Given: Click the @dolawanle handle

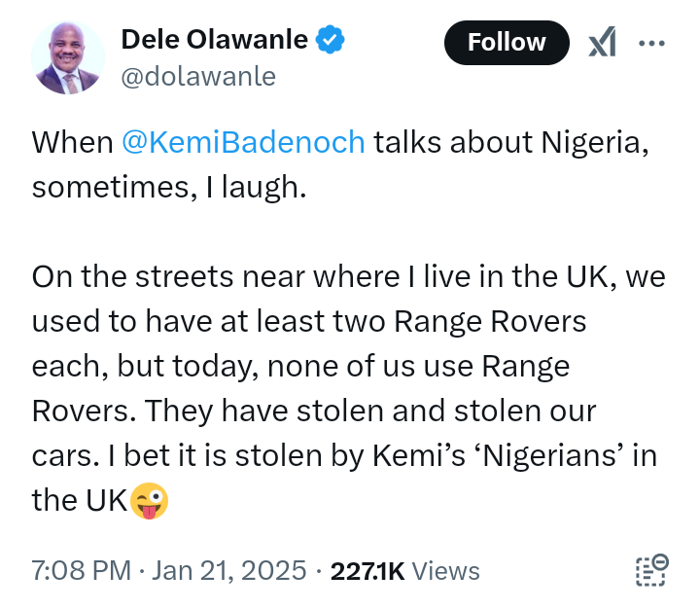Looking at the screenshot, I should [198, 77].
